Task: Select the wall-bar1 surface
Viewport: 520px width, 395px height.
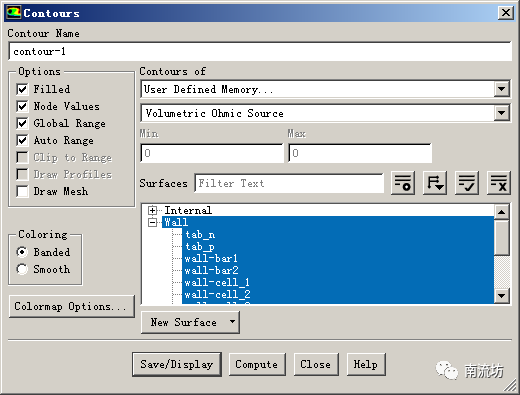Action: 211,259
